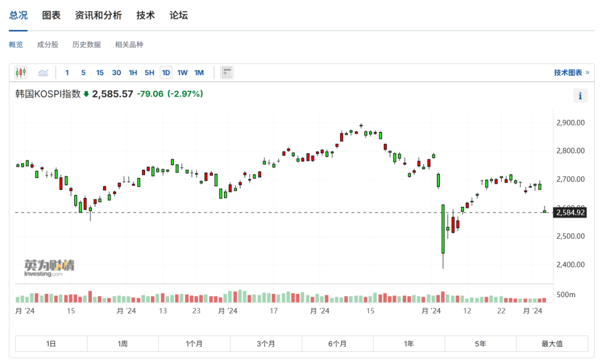
Task: Click the date label 23 on time axis
Action: [x=196, y=311]
